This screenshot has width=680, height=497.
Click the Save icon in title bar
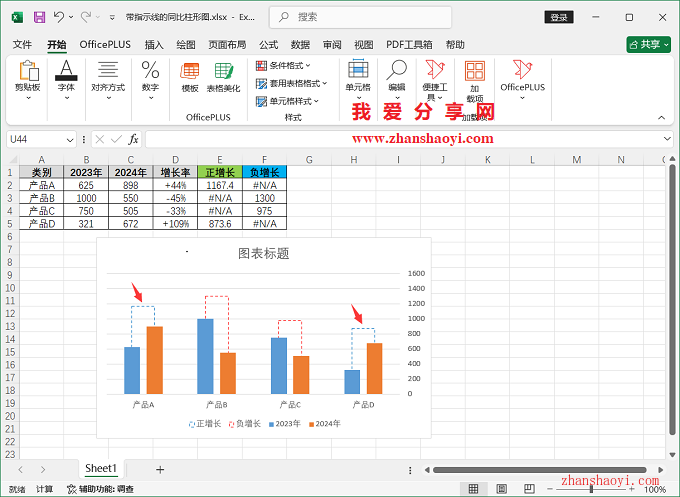pyautogui.click(x=39, y=17)
